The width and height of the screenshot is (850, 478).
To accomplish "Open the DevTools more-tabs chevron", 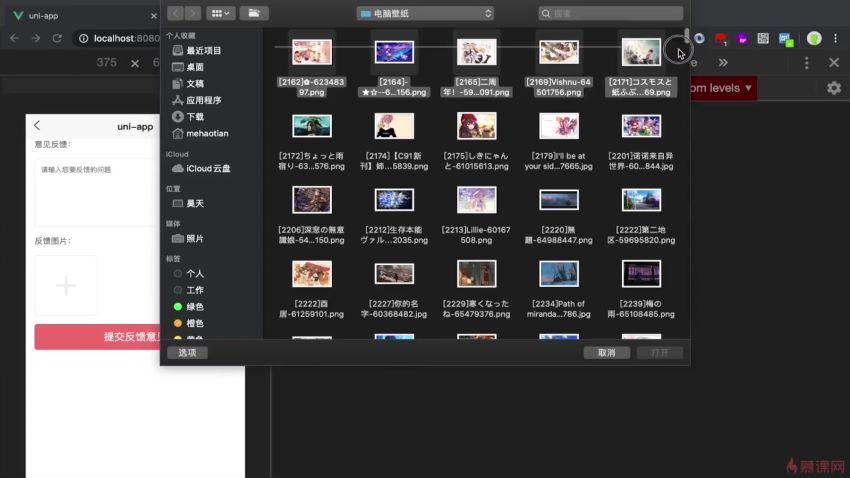I will pos(723,62).
